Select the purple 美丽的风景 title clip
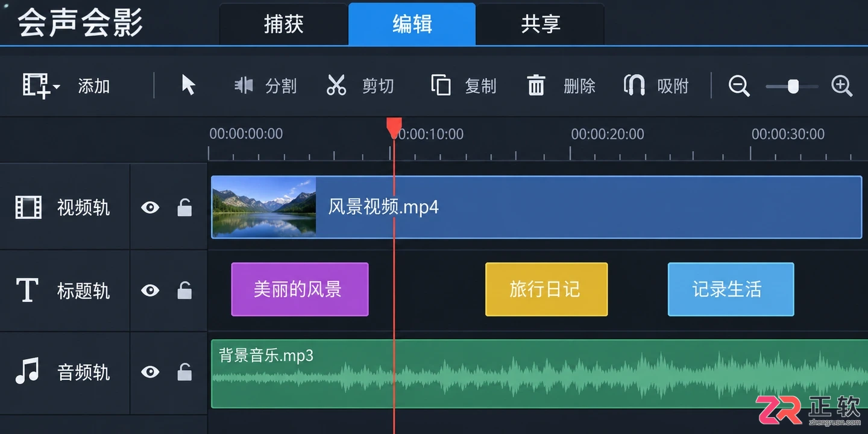Image resolution: width=868 pixels, height=434 pixels. 300,289
